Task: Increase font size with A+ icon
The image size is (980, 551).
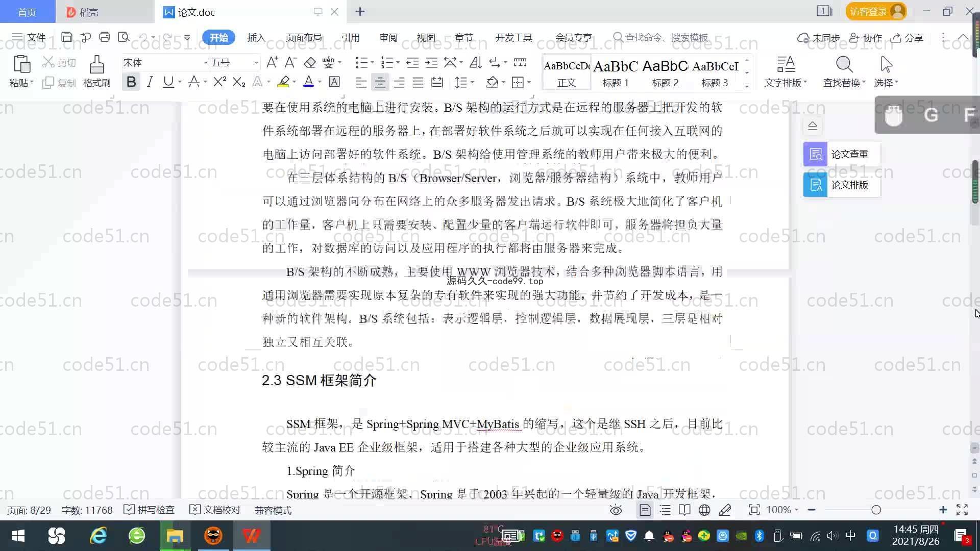Action: 272,62
